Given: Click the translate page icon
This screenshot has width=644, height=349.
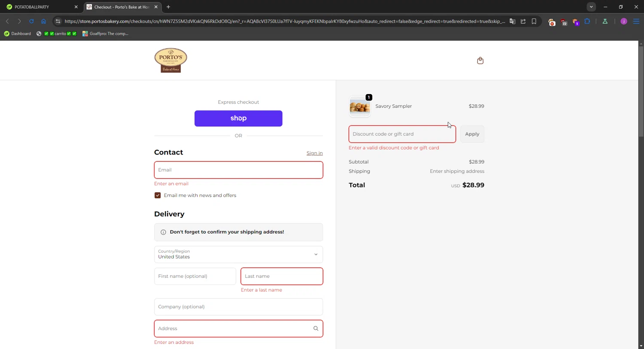Looking at the screenshot, I should tap(512, 21).
